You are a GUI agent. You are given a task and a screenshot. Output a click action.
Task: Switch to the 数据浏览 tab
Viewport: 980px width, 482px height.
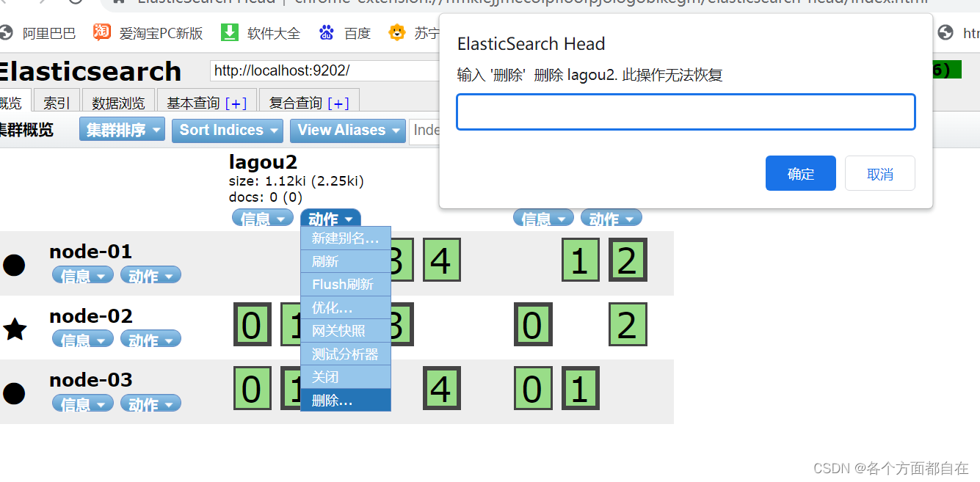[x=118, y=102]
